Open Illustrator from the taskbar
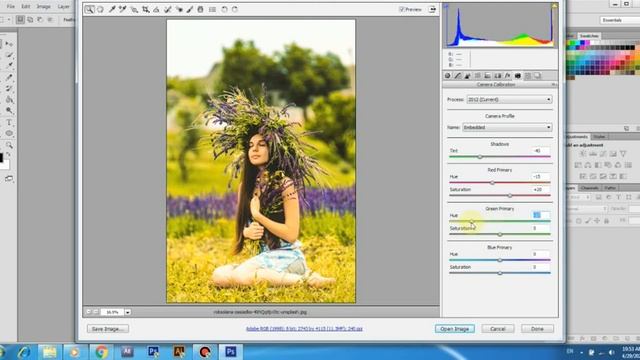Image resolution: width=640 pixels, height=360 pixels. (x=179, y=351)
